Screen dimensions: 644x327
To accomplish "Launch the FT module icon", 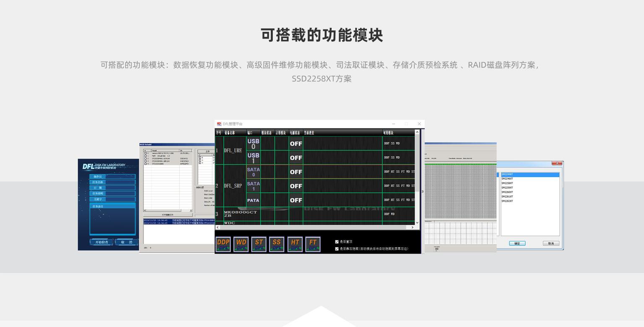I will click(313, 244).
